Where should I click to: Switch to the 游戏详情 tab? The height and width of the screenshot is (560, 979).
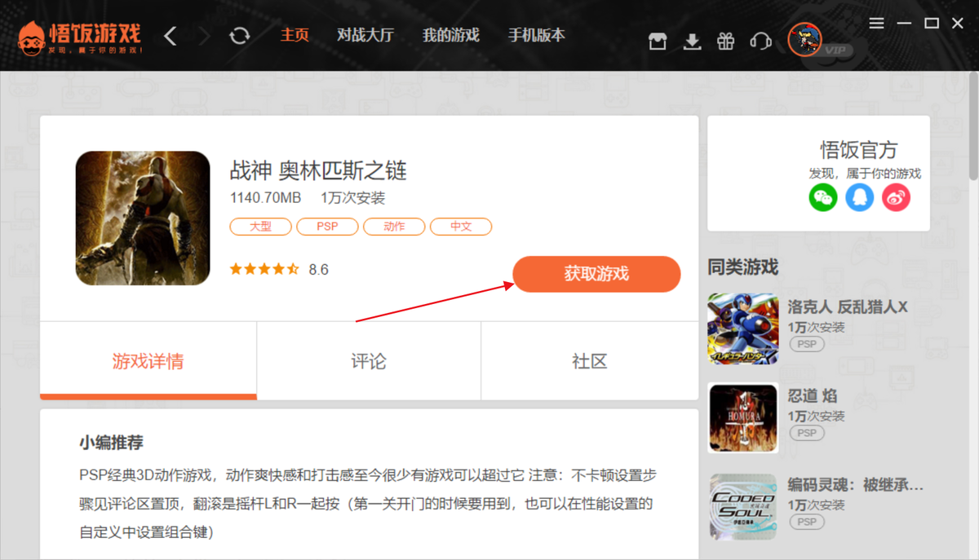tap(148, 361)
